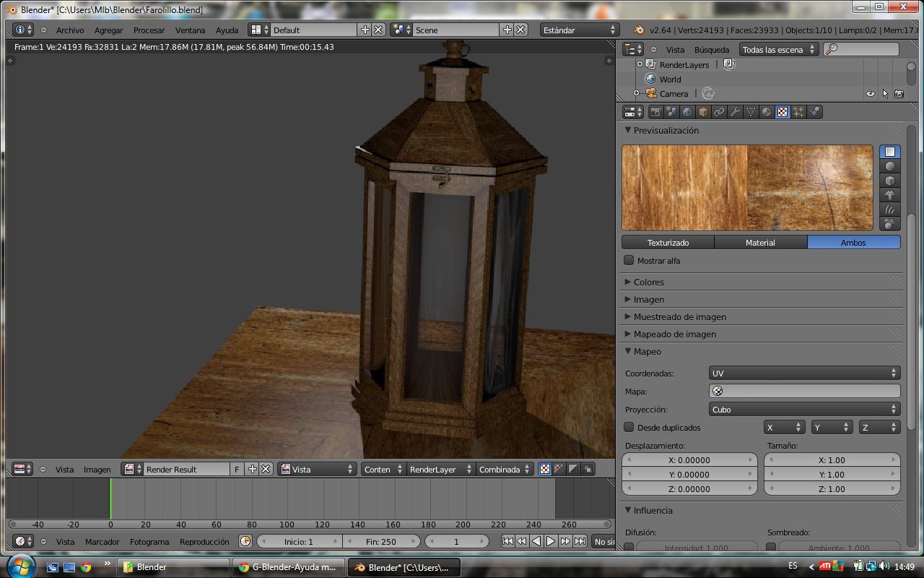Open the Procesar menu
Image resolution: width=924 pixels, height=578 pixels.
click(x=149, y=30)
